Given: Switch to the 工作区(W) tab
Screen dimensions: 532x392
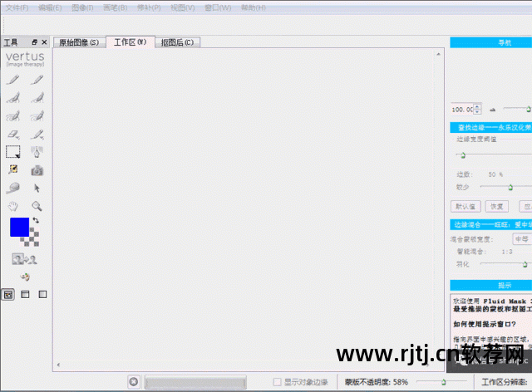Looking at the screenshot, I should [131, 42].
